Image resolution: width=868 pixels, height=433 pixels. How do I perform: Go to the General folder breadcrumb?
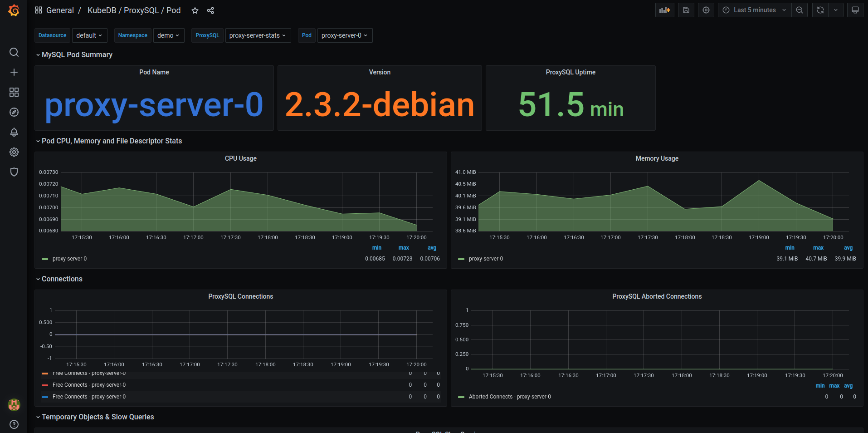pyautogui.click(x=60, y=10)
